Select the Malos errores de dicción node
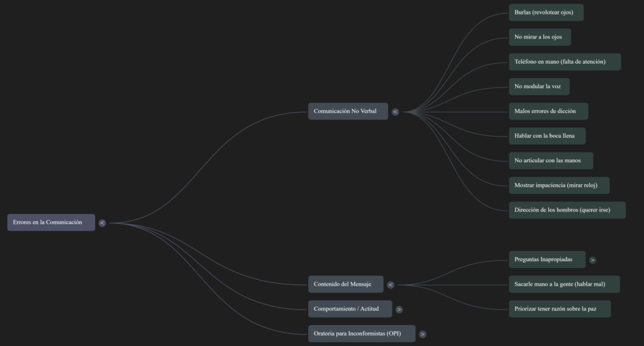This screenshot has height=346, width=644. 548,111
